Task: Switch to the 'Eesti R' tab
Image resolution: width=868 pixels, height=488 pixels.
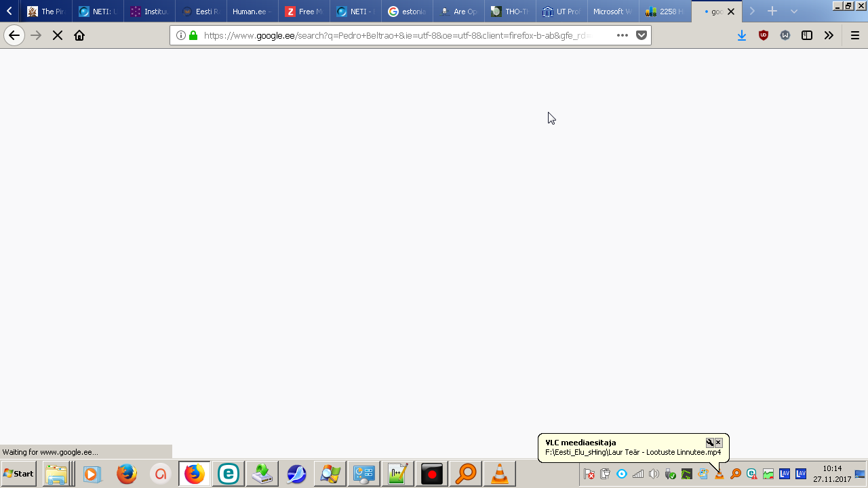Action: pos(201,12)
